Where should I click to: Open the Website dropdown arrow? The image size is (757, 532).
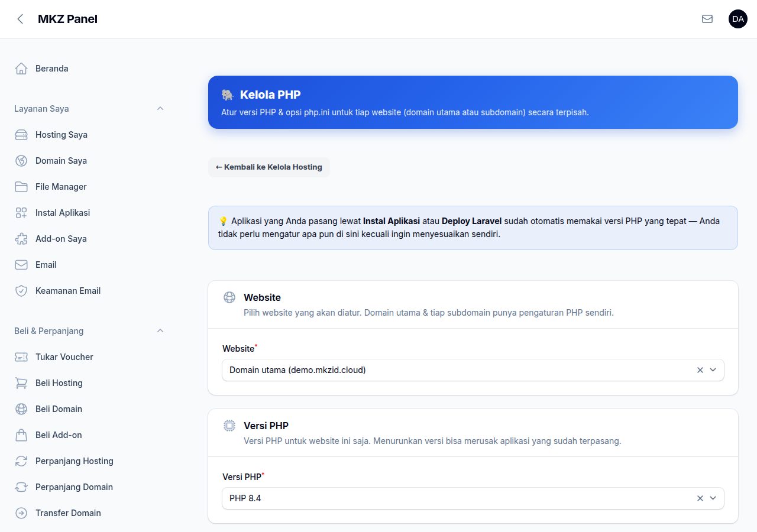coord(713,370)
